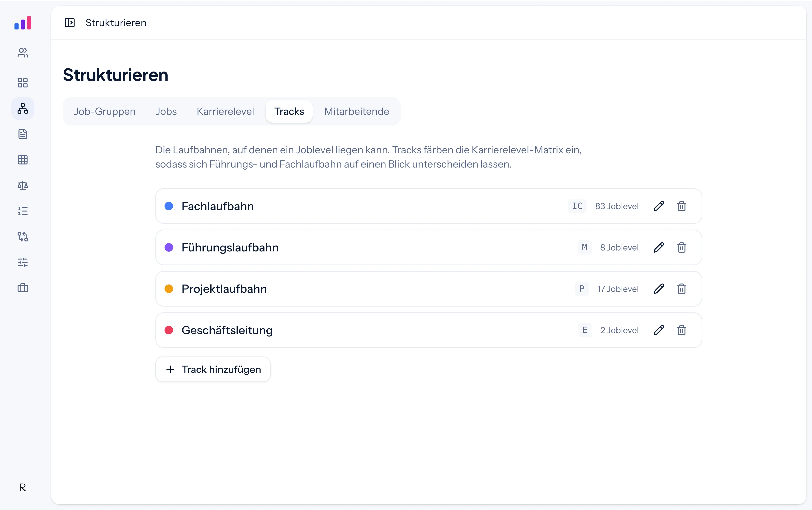Edit the Geschäftsleitung track
This screenshot has width=812, height=510.
click(x=659, y=330)
